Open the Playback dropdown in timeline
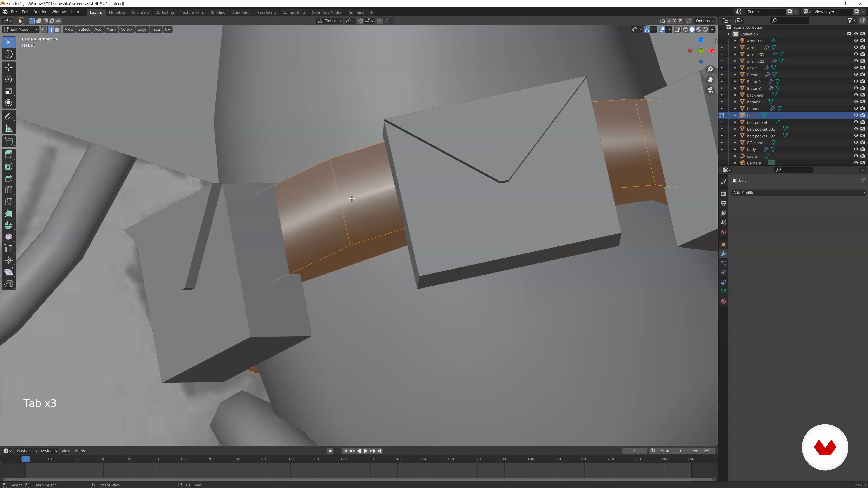 click(x=27, y=451)
